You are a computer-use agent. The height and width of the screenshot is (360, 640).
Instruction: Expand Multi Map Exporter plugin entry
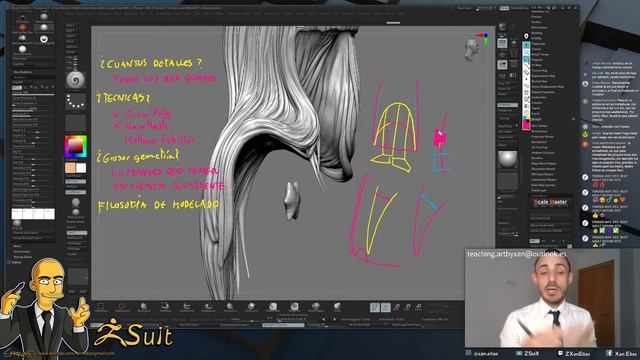543,185
